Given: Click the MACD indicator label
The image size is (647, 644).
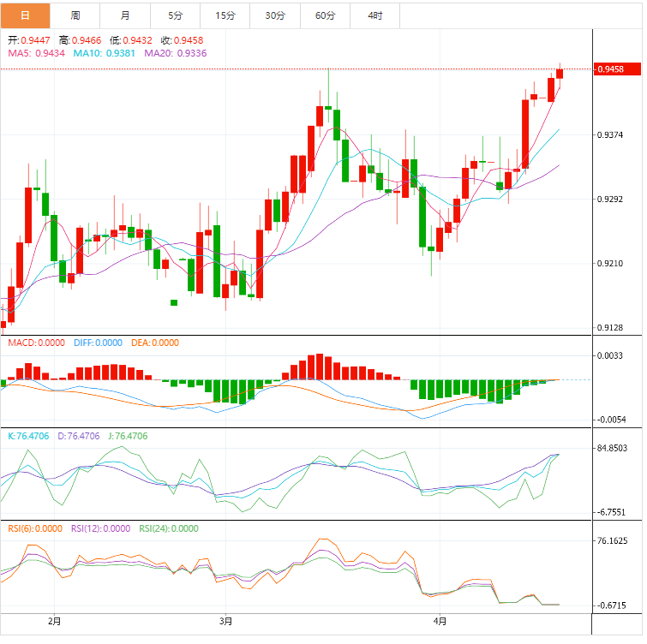Looking at the screenshot, I should (x=36, y=343).
